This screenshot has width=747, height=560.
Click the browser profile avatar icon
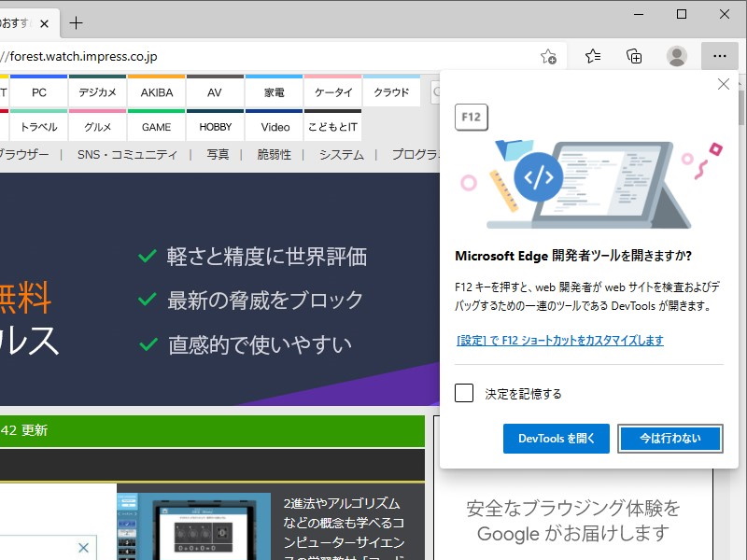click(677, 56)
